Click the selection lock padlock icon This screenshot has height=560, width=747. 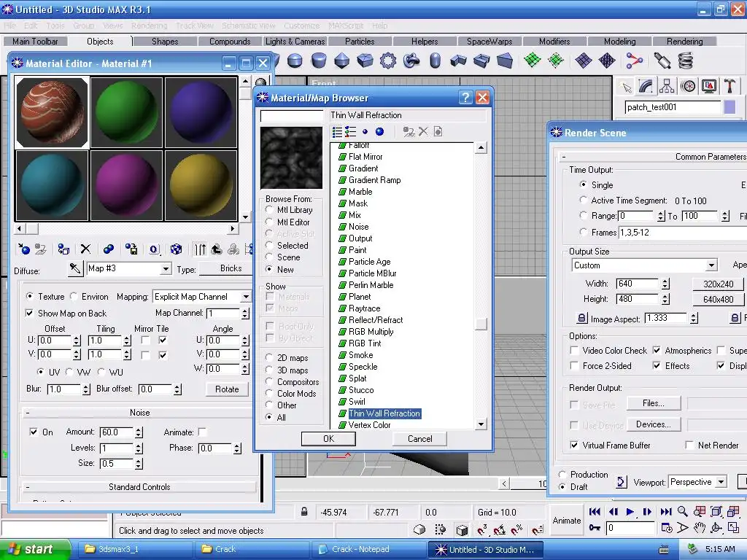304,513
